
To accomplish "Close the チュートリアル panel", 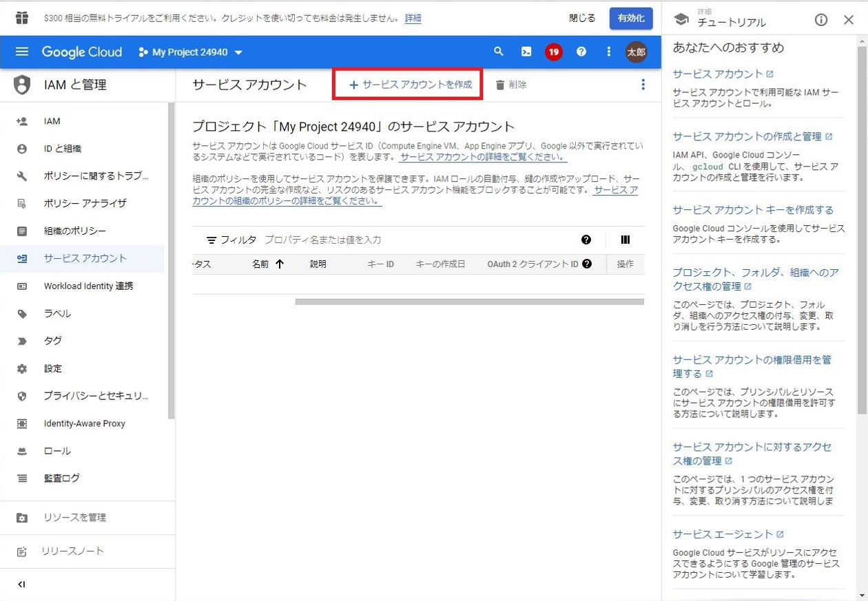I will tap(849, 20).
